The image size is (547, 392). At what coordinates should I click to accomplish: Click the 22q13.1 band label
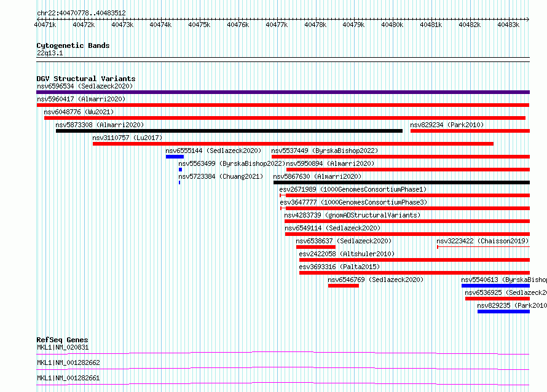(x=50, y=53)
